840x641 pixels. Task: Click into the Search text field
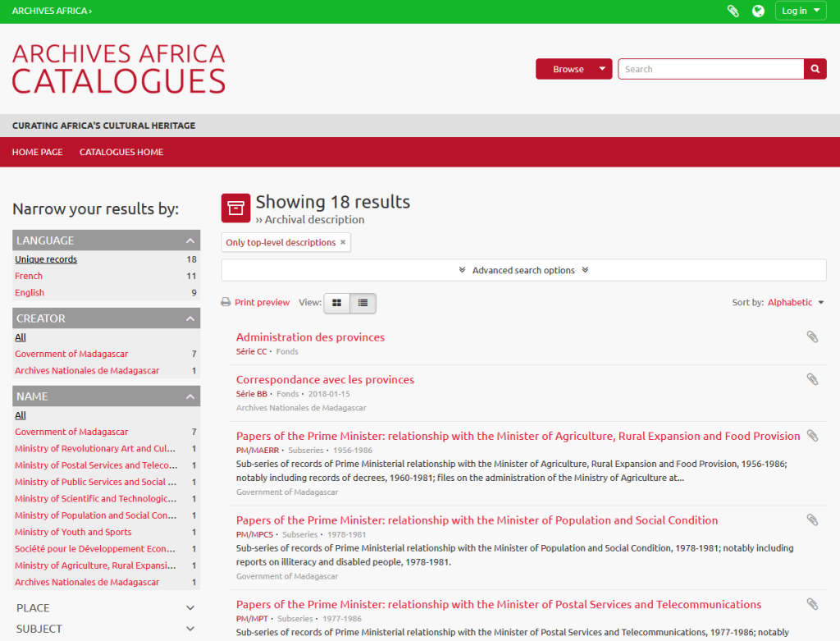(x=711, y=69)
